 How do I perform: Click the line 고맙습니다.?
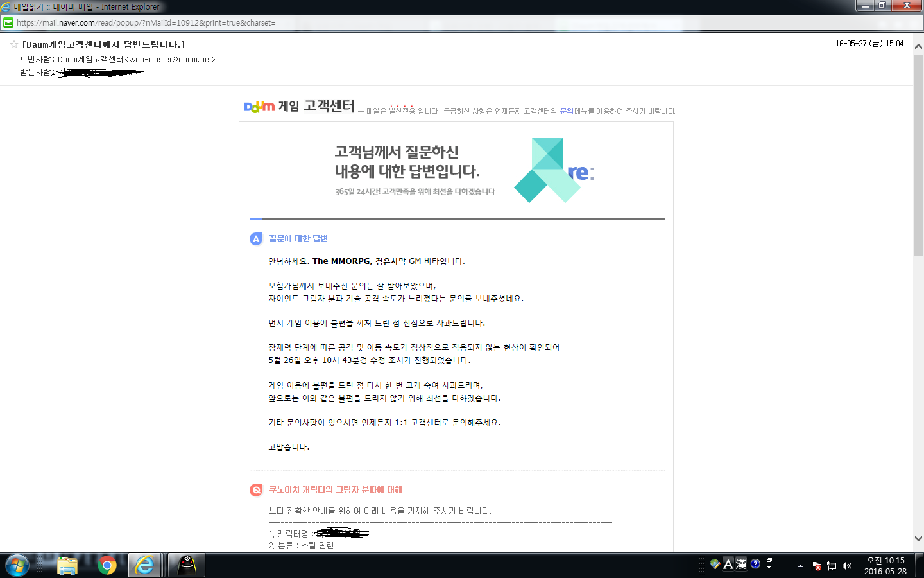(x=289, y=447)
